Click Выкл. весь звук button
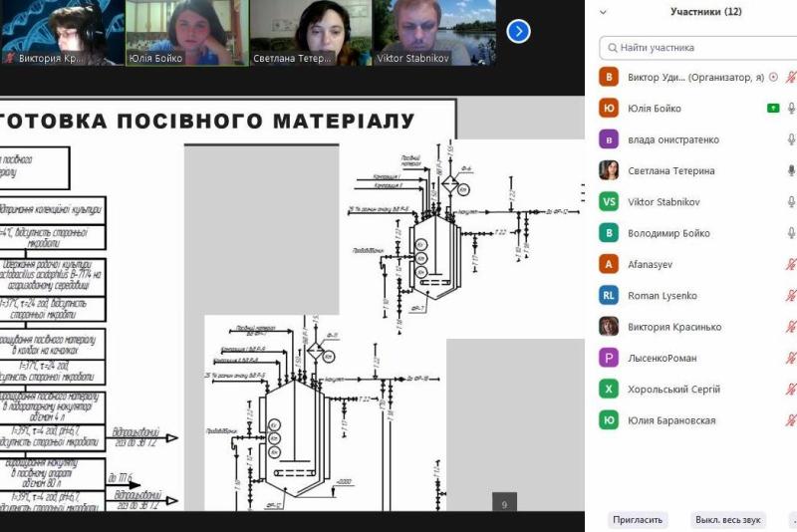The image size is (797, 532). pos(728,520)
